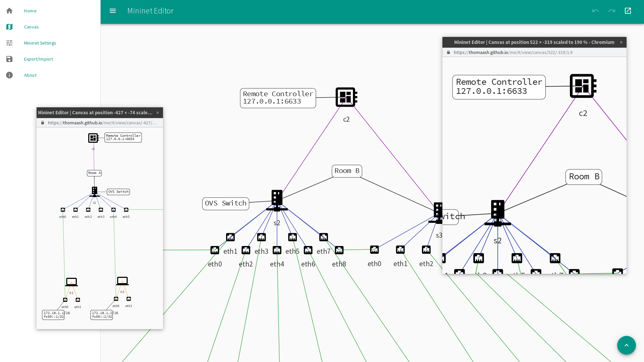Open the Home menu item

[x=30, y=11]
